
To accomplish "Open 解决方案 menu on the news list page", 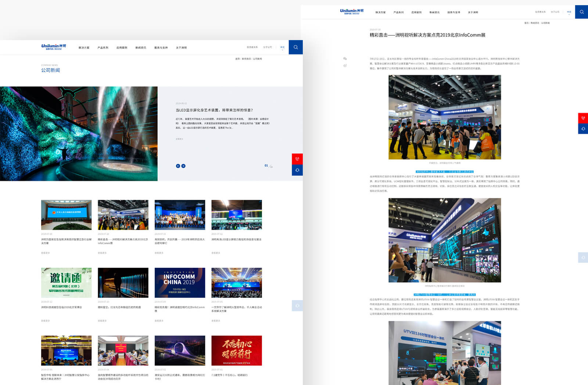I will point(84,48).
